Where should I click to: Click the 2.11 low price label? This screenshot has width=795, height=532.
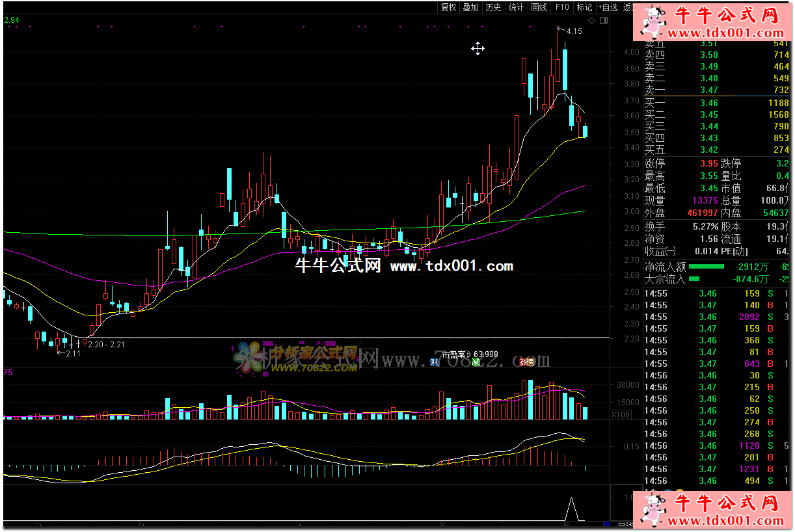[73, 353]
